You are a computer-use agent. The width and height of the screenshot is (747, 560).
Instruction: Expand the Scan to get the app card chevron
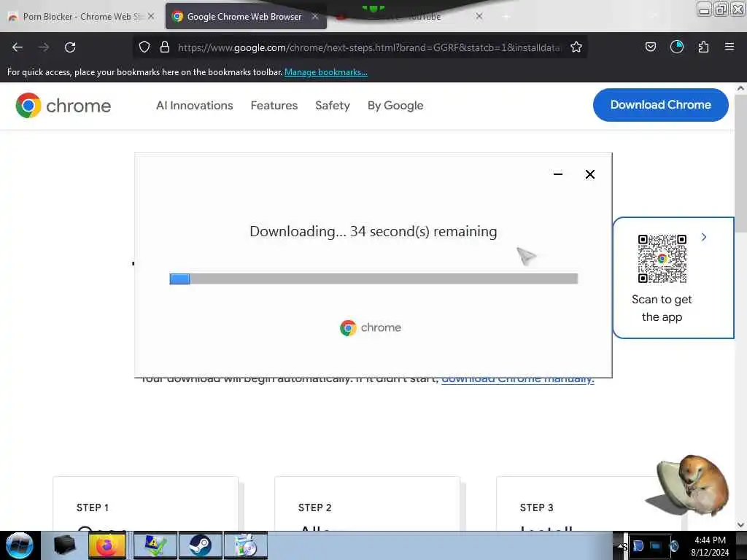(704, 237)
